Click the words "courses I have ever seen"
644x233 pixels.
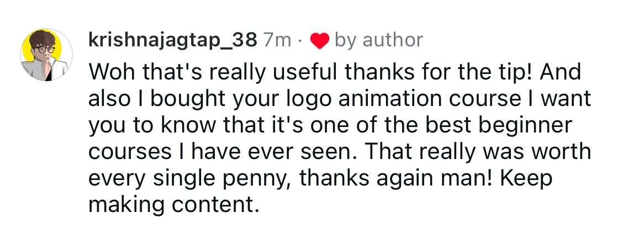[x=222, y=153]
